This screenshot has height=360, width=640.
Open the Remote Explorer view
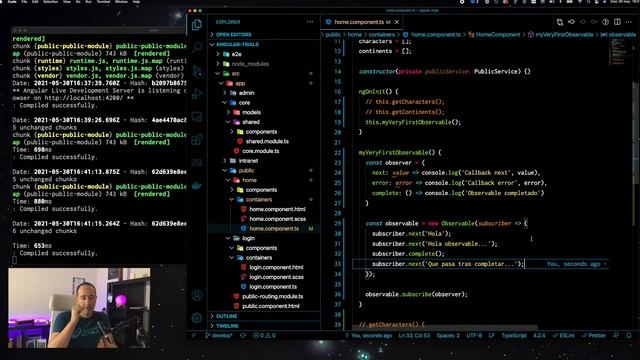click(197, 117)
